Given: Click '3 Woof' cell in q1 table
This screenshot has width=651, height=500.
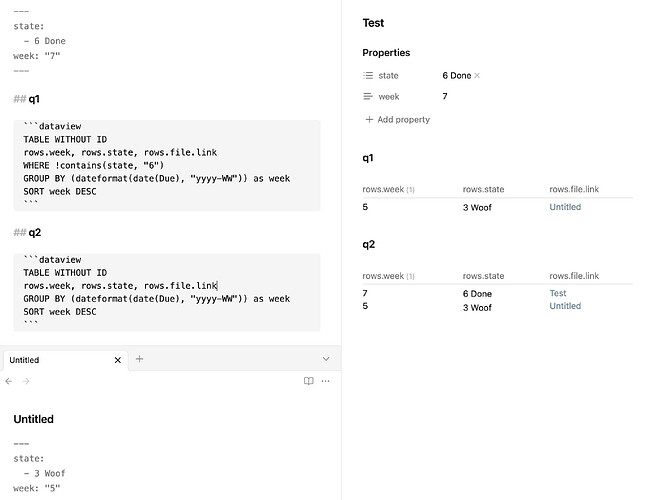Looking at the screenshot, I should pyautogui.click(x=477, y=208).
